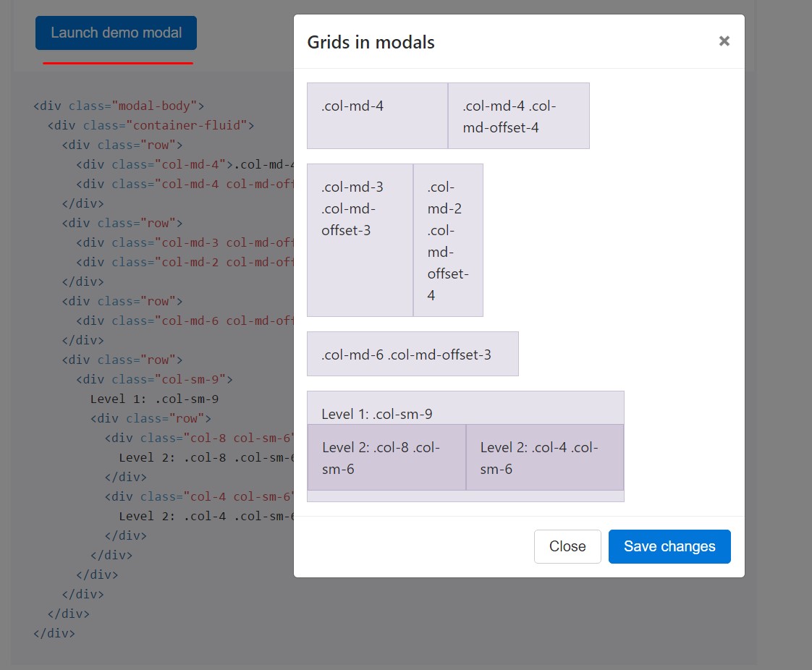This screenshot has height=670, width=812.
Task: Click the narrow ".col-md-2 .col-md-offset-4" column
Action: [x=448, y=239]
